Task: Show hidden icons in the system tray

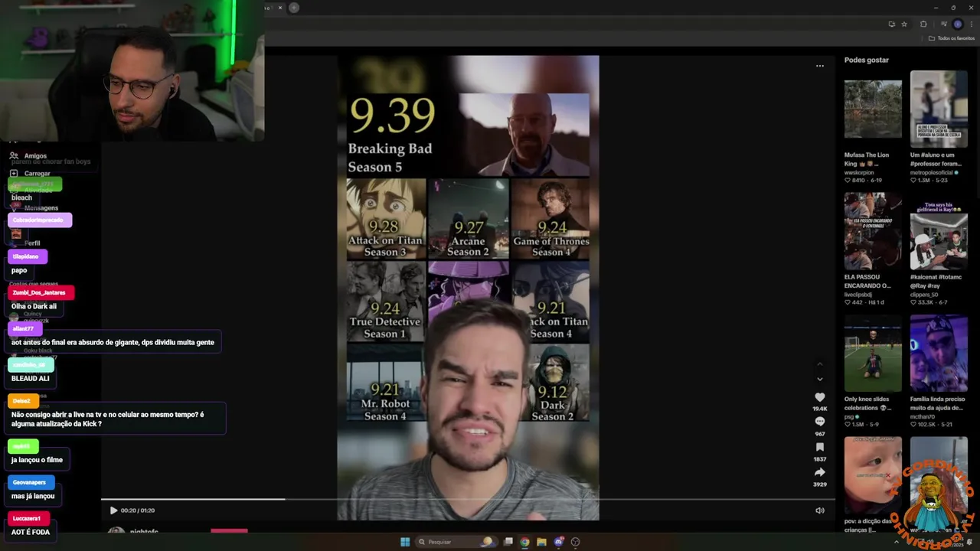Action: click(897, 542)
